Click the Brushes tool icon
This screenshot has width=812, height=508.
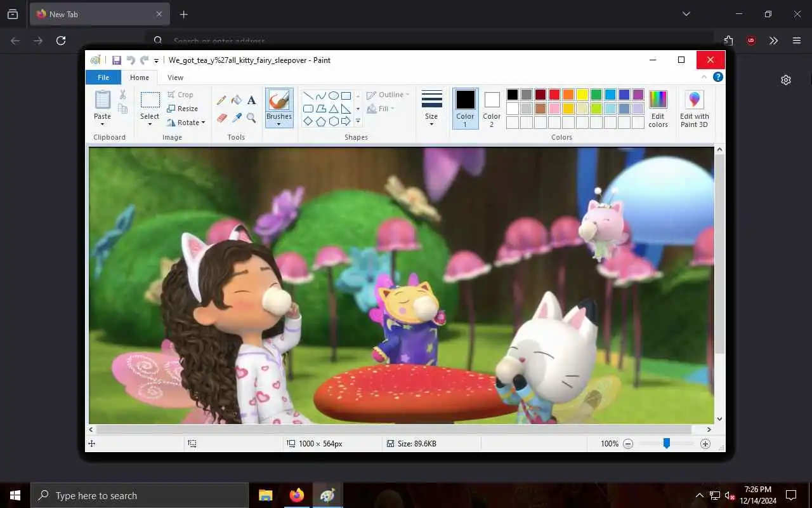click(x=279, y=100)
